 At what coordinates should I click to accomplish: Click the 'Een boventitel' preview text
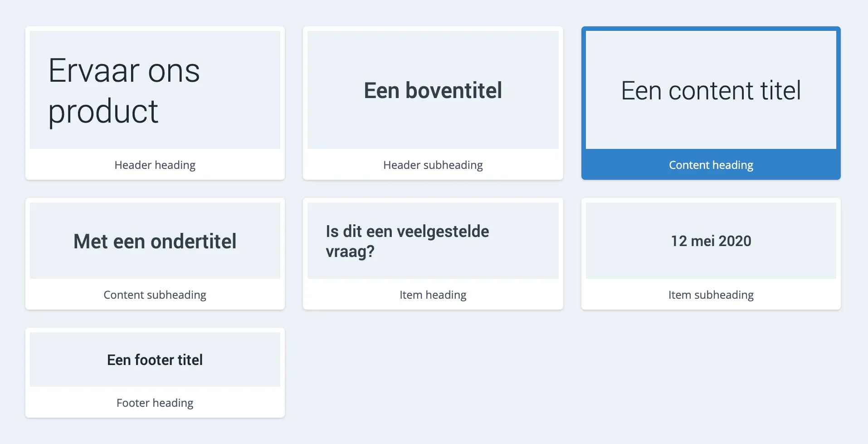point(433,90)
